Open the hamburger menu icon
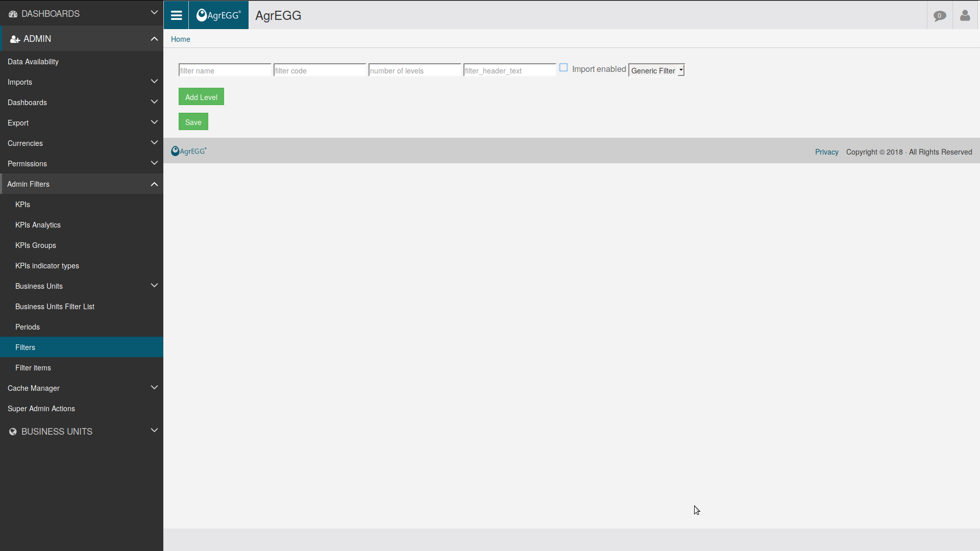980x551 pixels. 176,15
